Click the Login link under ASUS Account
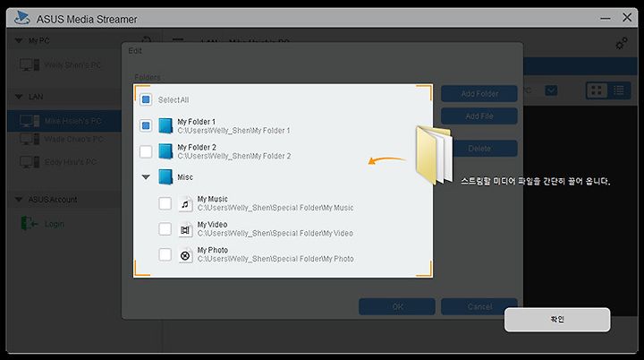This screenshot has width=644, height=360. click(x=55, y=224)
